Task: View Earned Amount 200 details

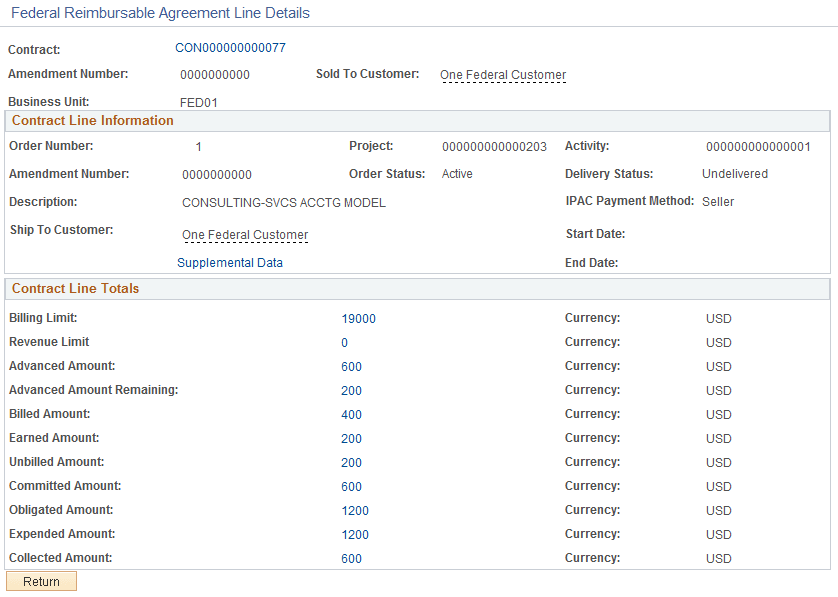Action: pyautogui.click(x=351, y=438)
